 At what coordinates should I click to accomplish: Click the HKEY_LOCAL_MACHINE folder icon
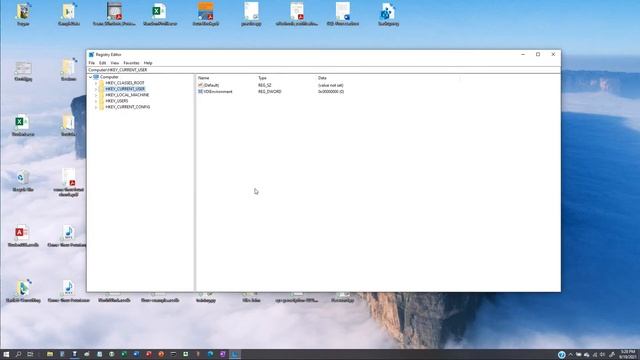click(x=101, y=95)
